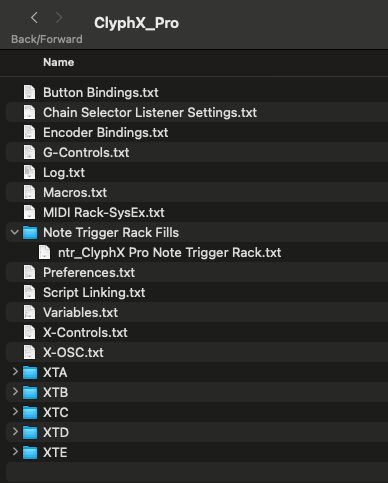388x483 pixels.
Task: Click the XTA folder icon
Action: [x=30, y=372]
